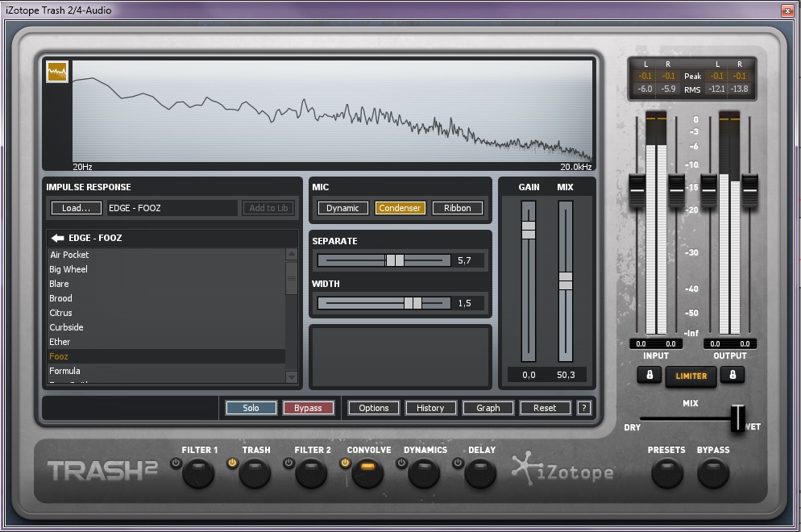Open the Delay module knob button
This screenshot has height=532, width=801.
[480, 474]
